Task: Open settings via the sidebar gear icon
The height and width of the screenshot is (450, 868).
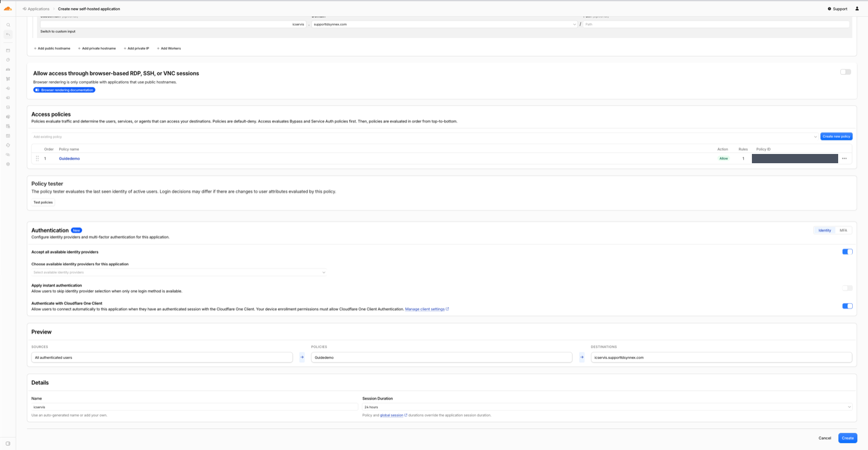Action: click(x=8, y=164)
